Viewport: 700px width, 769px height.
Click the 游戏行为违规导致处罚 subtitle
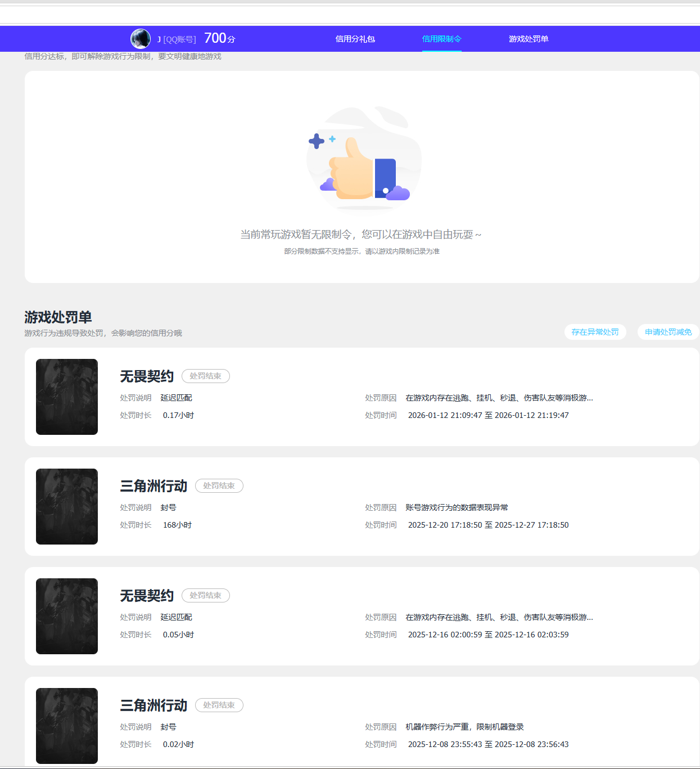pos(103,333)
